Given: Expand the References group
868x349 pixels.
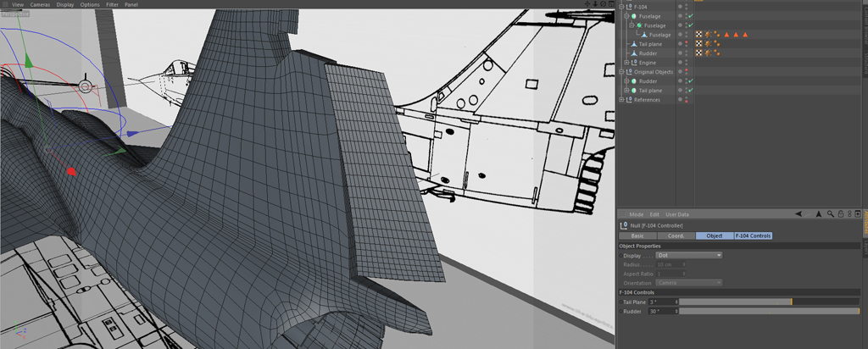Looking at the screenshot, I should point(621,100).
